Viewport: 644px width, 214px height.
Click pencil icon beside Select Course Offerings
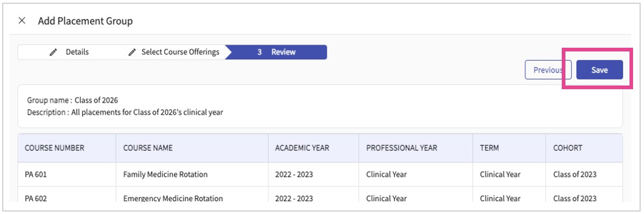[x=132, y=52]
